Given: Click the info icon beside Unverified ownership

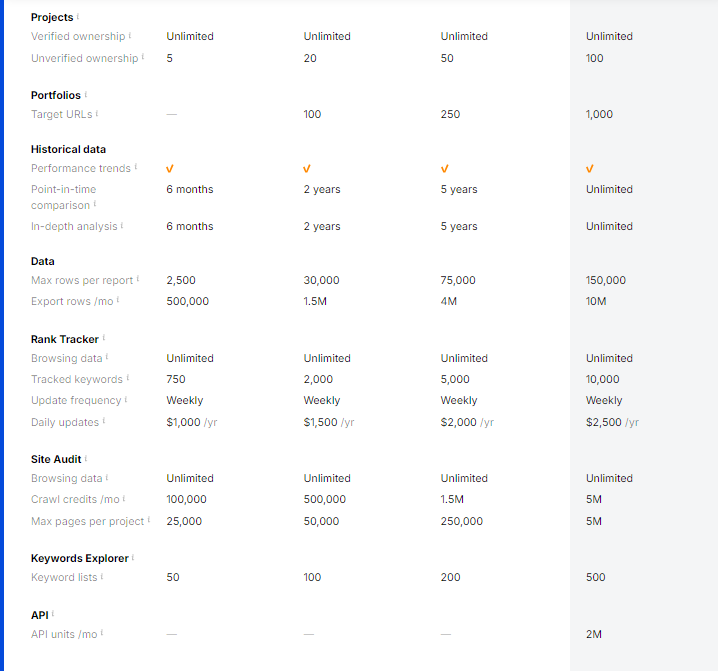Looking at the screenshot, I should (x=143, y=58).
